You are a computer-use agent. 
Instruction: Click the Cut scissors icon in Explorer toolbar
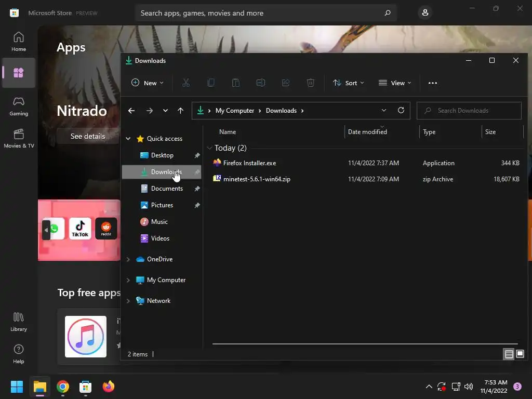186,83
